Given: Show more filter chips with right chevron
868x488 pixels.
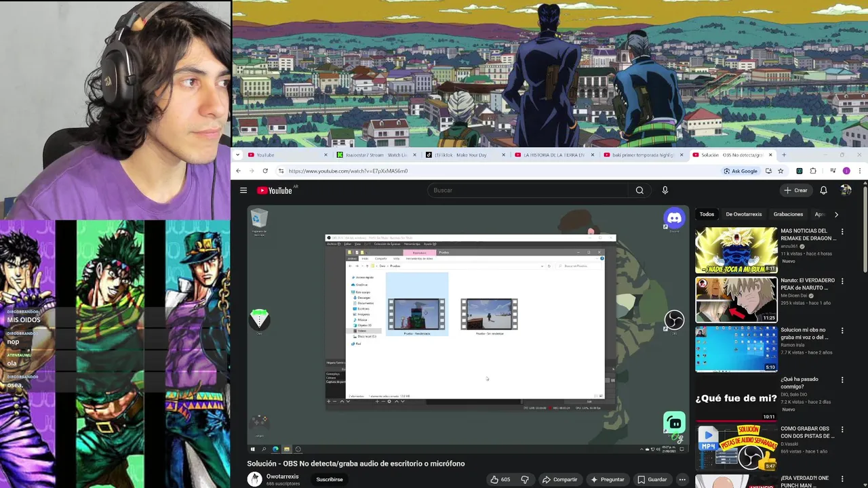Looking at the screenshot, I should click(836, 214).
